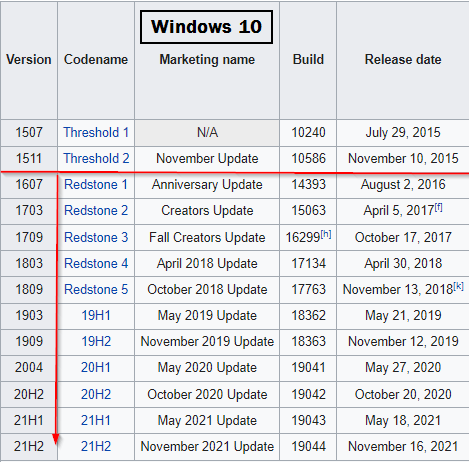Select build number 10586
The width and height of the screenshot is (469, 462).
click(x=308, y=158)
